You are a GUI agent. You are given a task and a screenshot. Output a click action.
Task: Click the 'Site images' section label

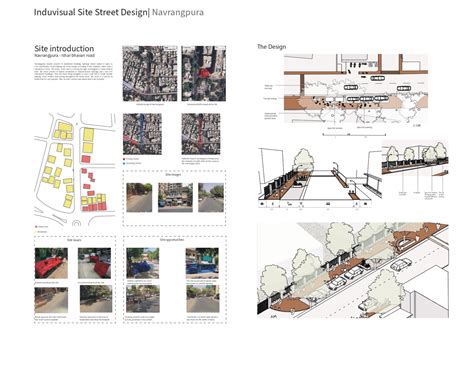(x=173, y=174)
